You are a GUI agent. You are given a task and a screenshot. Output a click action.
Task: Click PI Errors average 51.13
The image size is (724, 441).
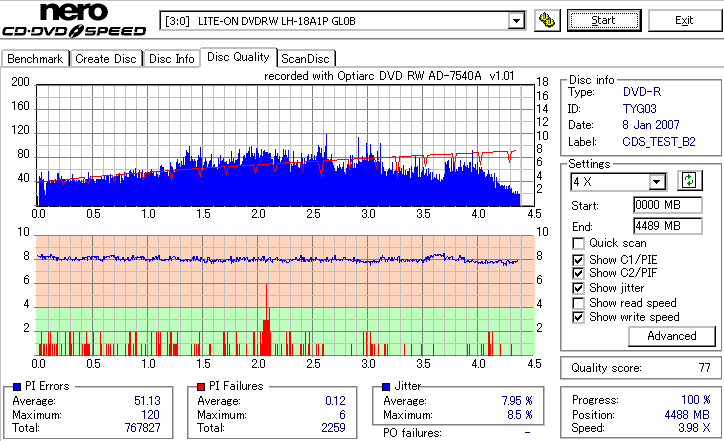[147, 401]
